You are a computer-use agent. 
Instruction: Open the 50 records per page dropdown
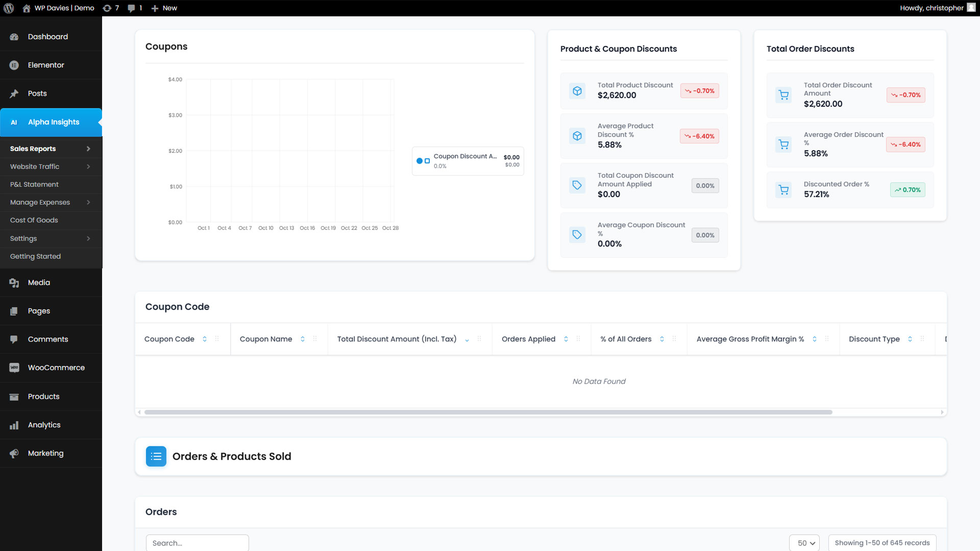[804, 543]
